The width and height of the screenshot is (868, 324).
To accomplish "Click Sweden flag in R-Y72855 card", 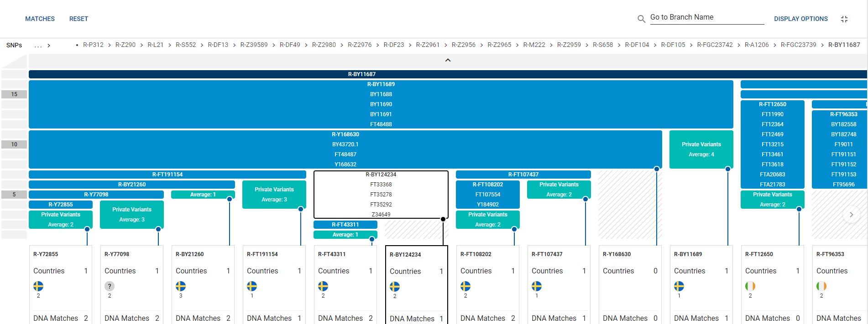I will [38, 286].
